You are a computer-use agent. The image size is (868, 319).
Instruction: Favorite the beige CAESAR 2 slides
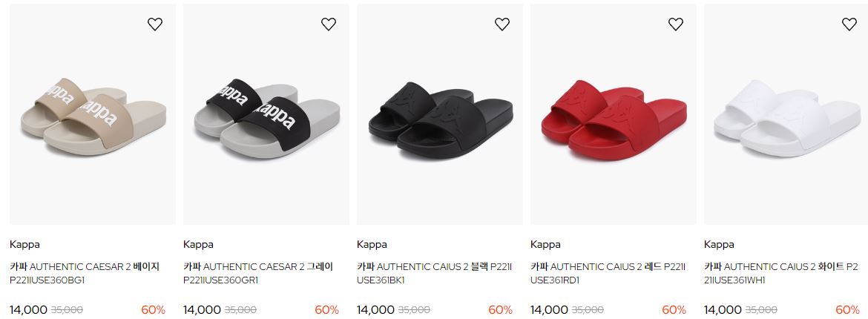(x=155, y=24)
